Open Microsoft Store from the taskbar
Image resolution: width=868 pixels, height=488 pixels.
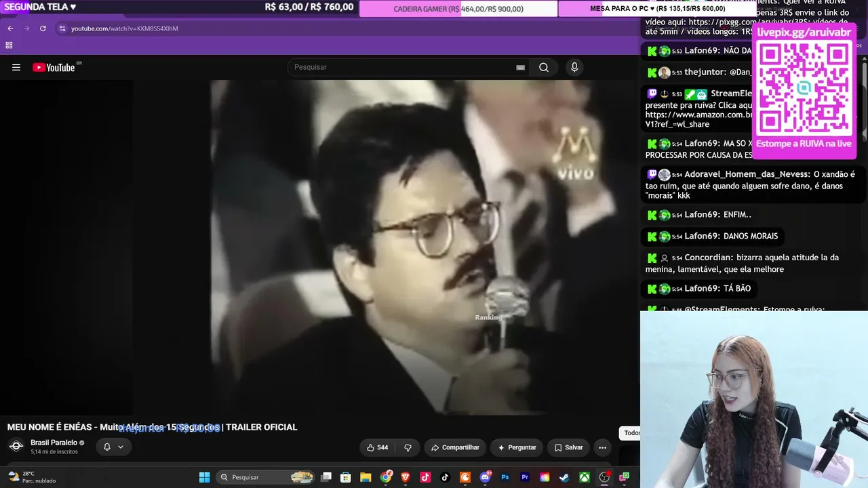point(346,477)
